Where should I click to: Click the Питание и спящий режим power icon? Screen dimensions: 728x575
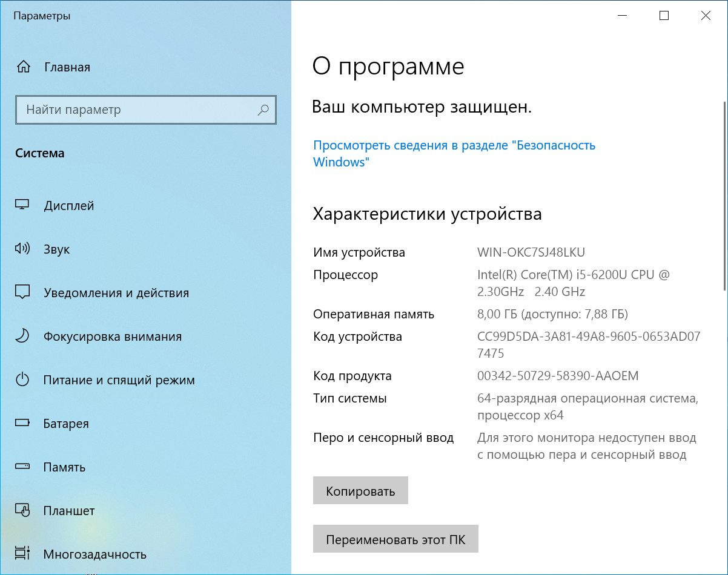(22, 380)
